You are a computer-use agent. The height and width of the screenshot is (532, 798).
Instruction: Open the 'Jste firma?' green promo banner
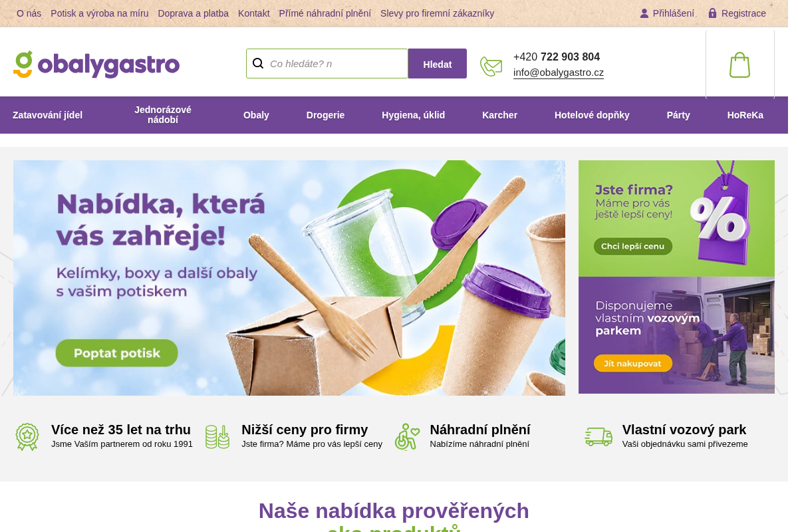pyautogui.click(x=676, y=218)
